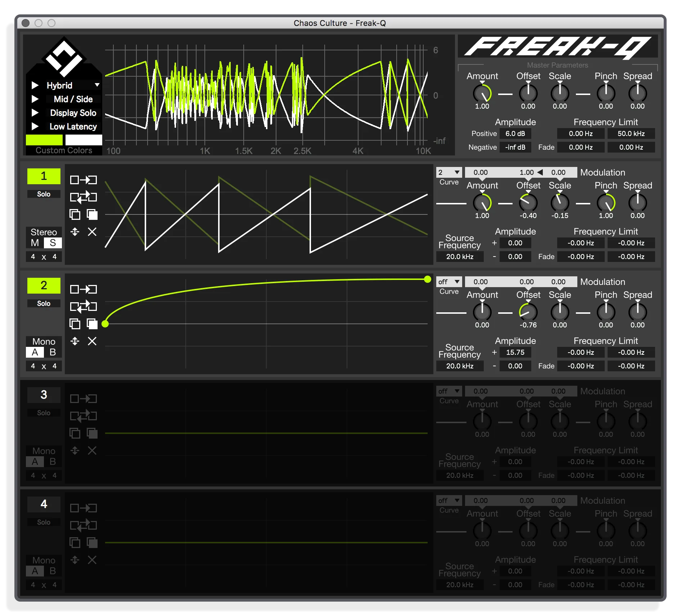Click band 1 paste filled squares icon
The width and height of the screenshot is (681, 616).
[92, 214]
